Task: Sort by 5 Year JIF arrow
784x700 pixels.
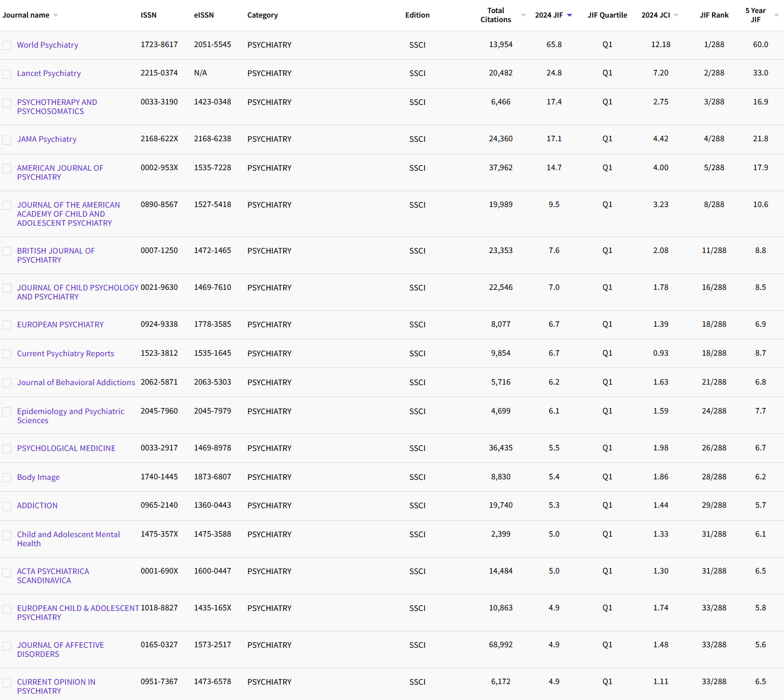Action: (x=777, y=15)
